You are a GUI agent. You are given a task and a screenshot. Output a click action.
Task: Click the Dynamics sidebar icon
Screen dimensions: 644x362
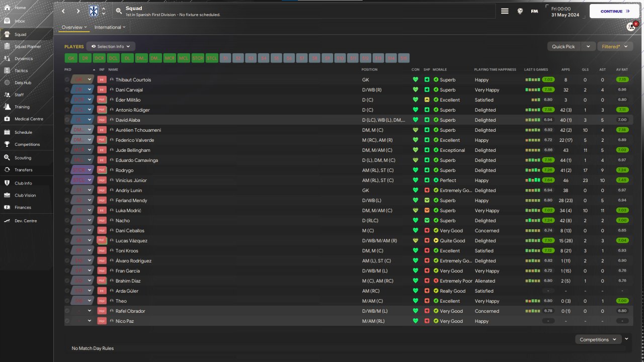pyautogui.click(x=8, y=58)
